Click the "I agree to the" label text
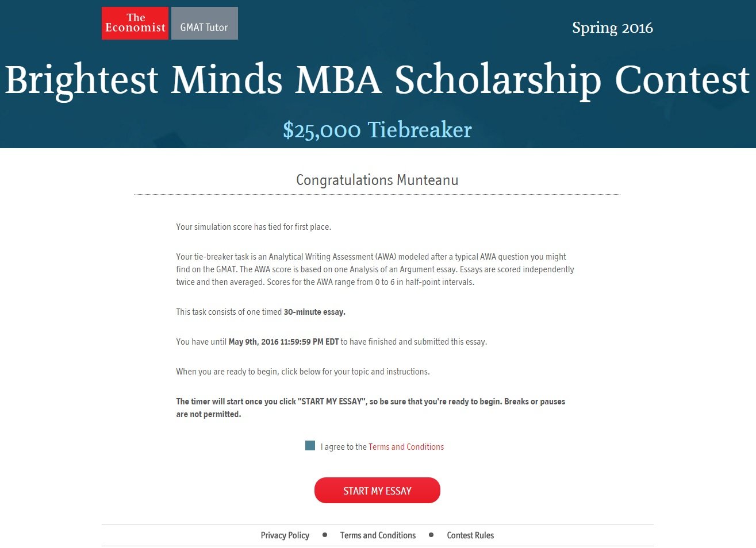This screenshot has width=756, height=548. pos(343,447)
